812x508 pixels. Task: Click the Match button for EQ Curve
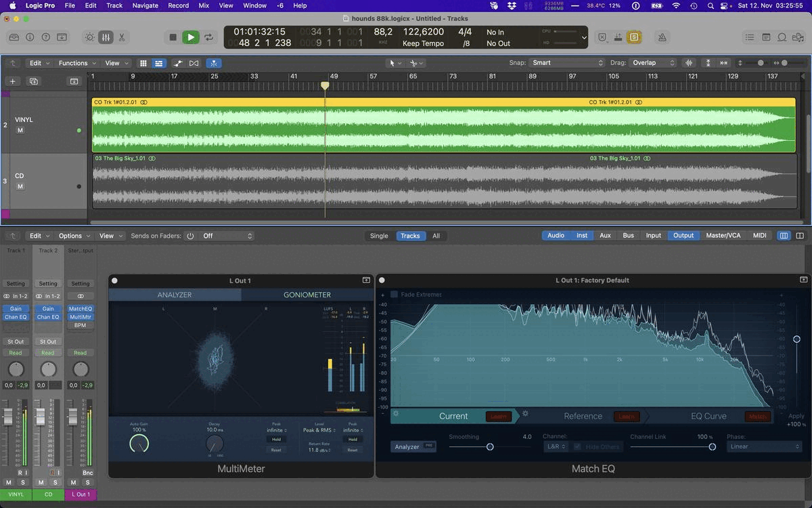click(758, 417)
